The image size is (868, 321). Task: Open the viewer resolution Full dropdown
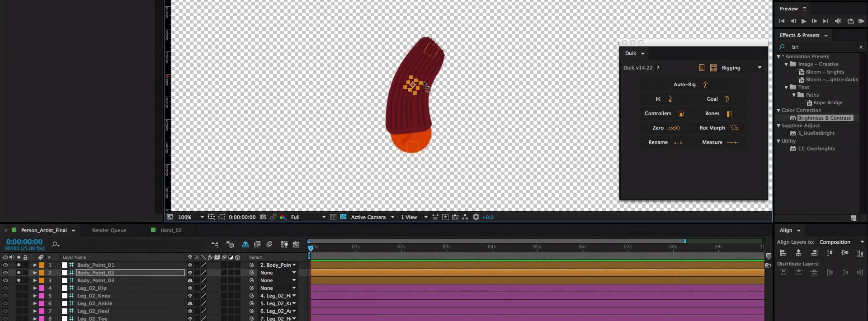tap(308, 217)
